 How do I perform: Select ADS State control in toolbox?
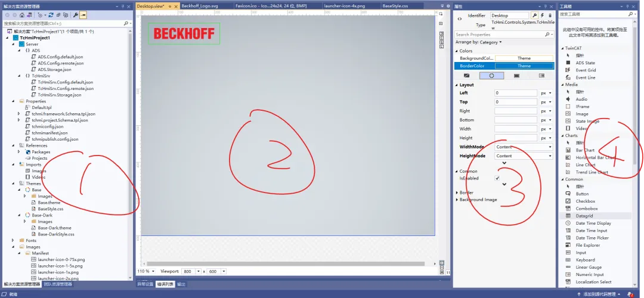point(586,63)
